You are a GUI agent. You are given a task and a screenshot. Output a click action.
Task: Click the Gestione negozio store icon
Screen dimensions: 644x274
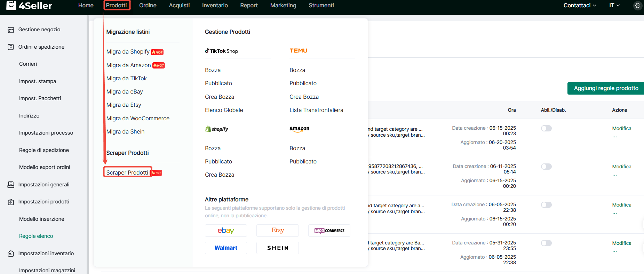click(11, 30)
